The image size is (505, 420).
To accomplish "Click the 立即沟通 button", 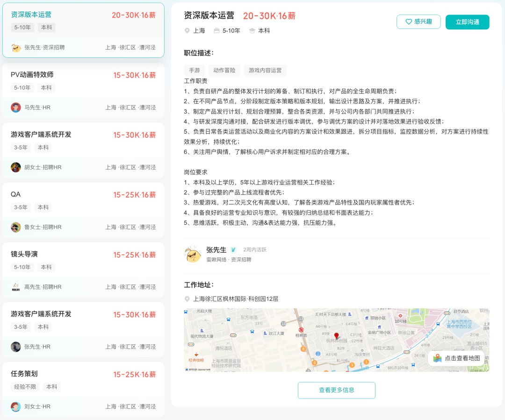I will pos(467,22).
